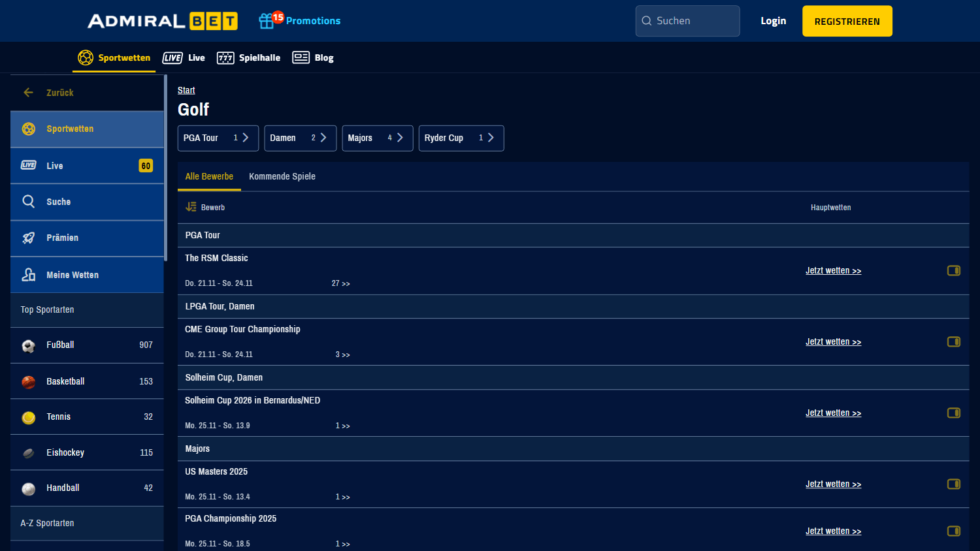Toggle the US Masters 2025 row switch

tap(954, 484)
